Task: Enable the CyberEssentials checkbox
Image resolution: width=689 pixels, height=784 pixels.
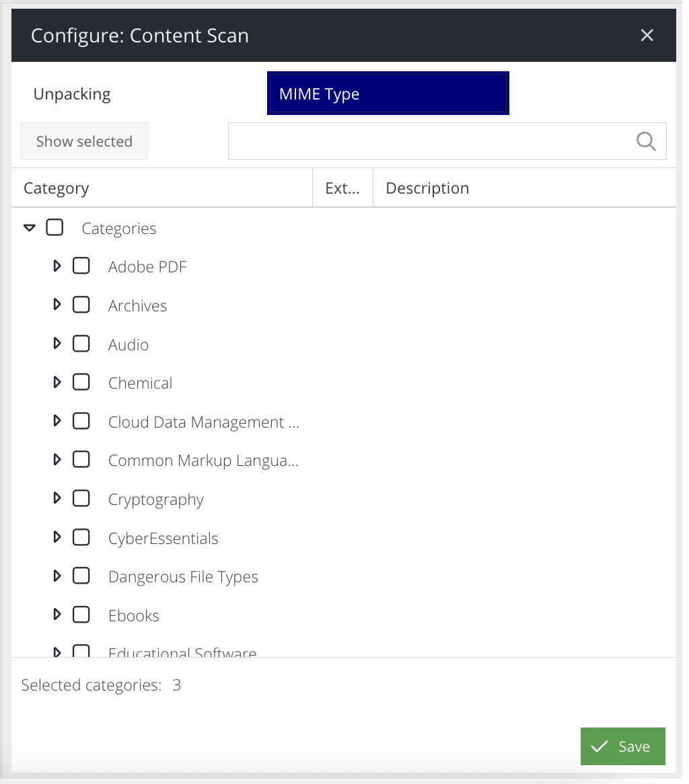Action: point(81,537)
